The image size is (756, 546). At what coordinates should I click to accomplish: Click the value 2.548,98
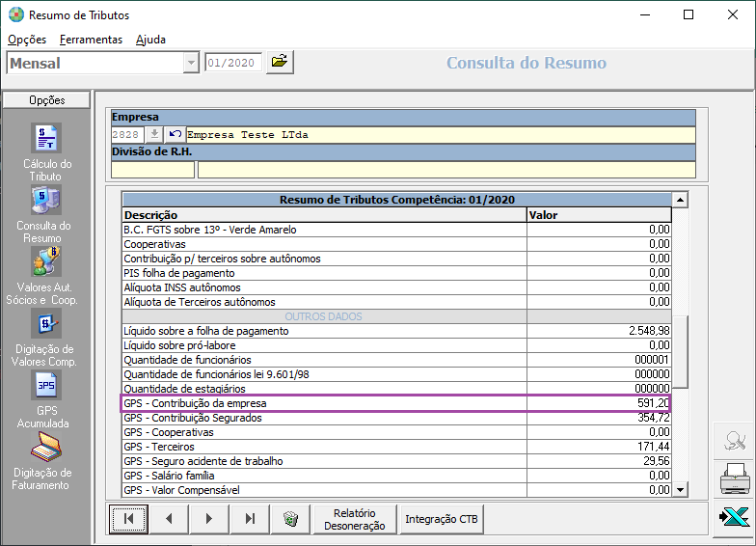[649, 331]
